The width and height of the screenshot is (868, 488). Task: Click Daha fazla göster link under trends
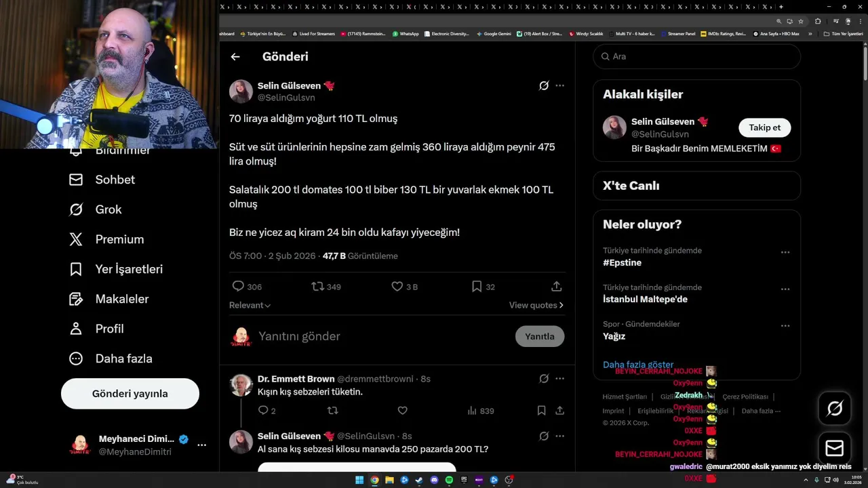pyautogui.click(x=638, y=365)
